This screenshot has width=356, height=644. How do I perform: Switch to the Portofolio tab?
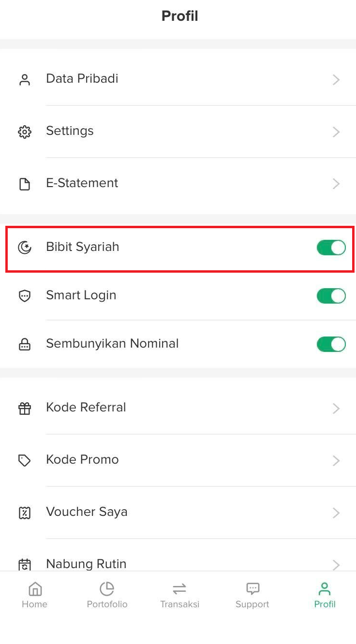(x=107, y=595)
